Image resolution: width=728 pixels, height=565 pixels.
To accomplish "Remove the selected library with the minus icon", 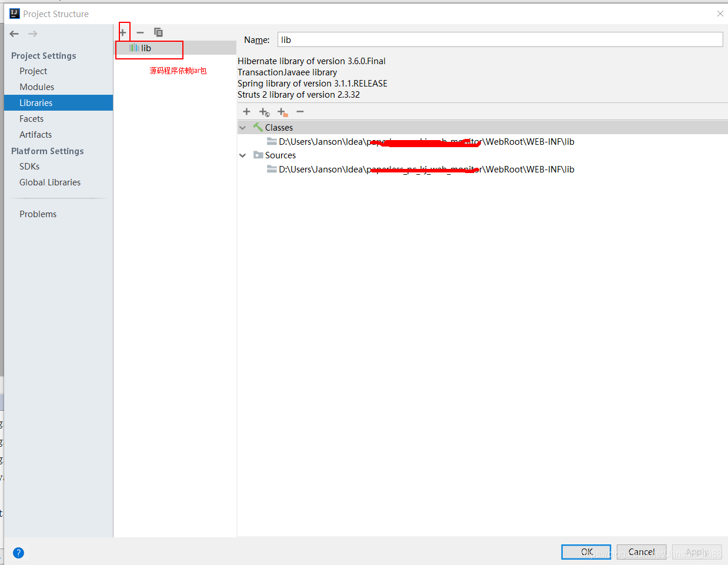I will 140,32.
